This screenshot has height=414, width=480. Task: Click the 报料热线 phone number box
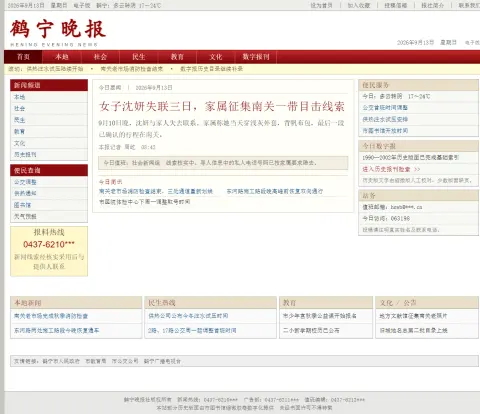pyautogui.click(x=49, y=251)
